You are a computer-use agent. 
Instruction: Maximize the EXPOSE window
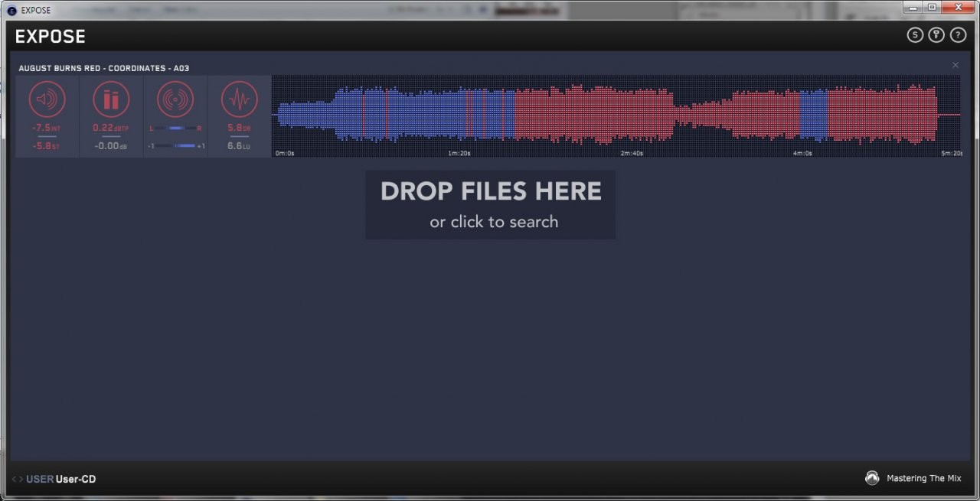932,7
